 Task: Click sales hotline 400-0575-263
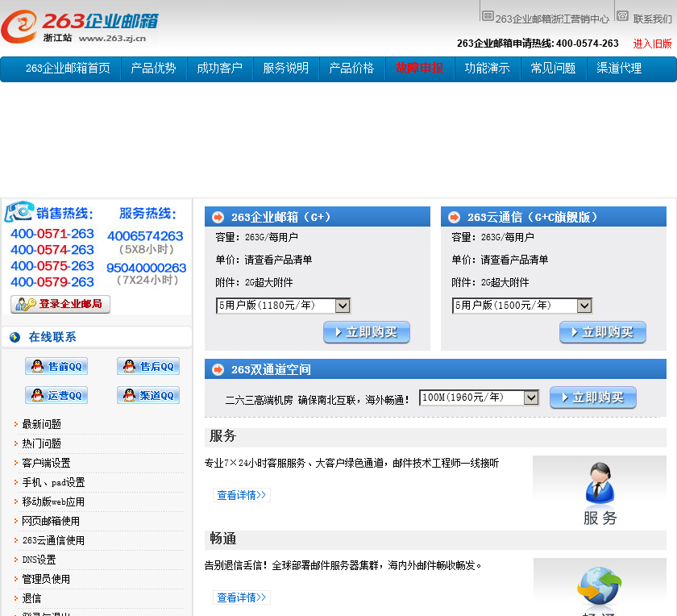pos(52,266)
